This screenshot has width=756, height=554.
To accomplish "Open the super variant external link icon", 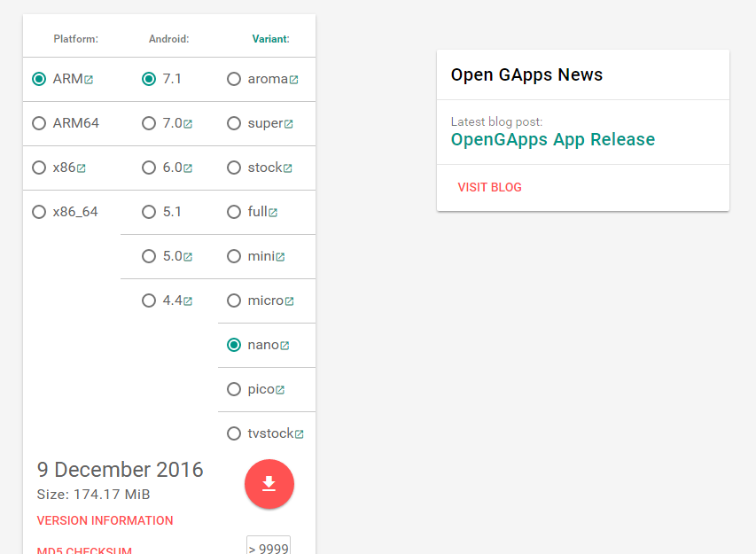I will coord(288,124).
